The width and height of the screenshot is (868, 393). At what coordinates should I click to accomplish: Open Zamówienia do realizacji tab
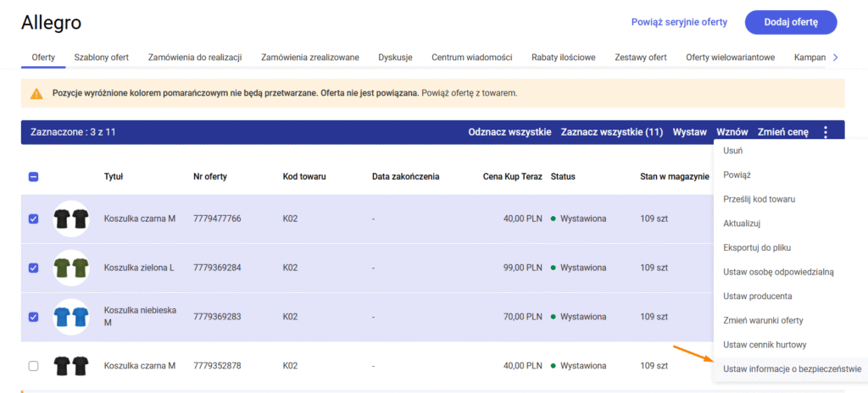[x=195, y=57]
